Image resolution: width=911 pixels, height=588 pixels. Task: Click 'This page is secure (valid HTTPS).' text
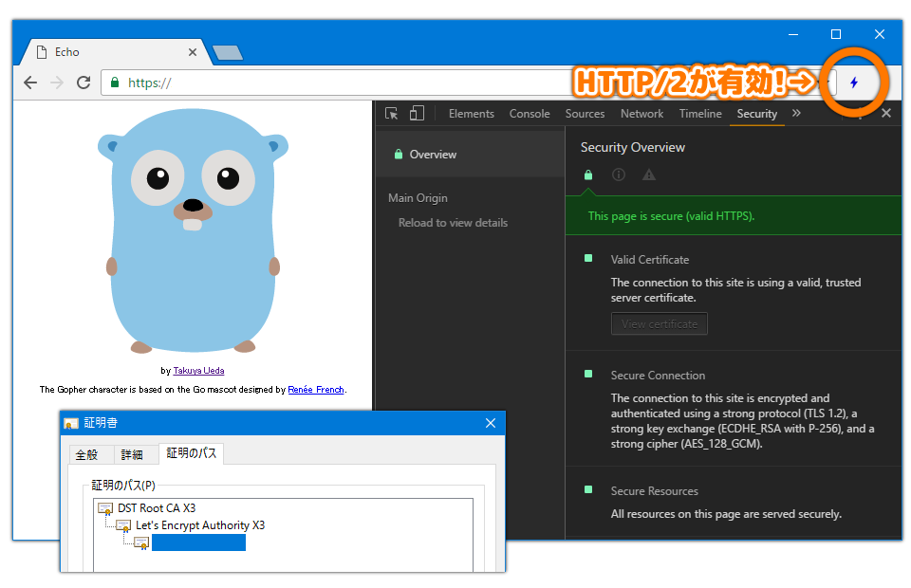point(671,216)
